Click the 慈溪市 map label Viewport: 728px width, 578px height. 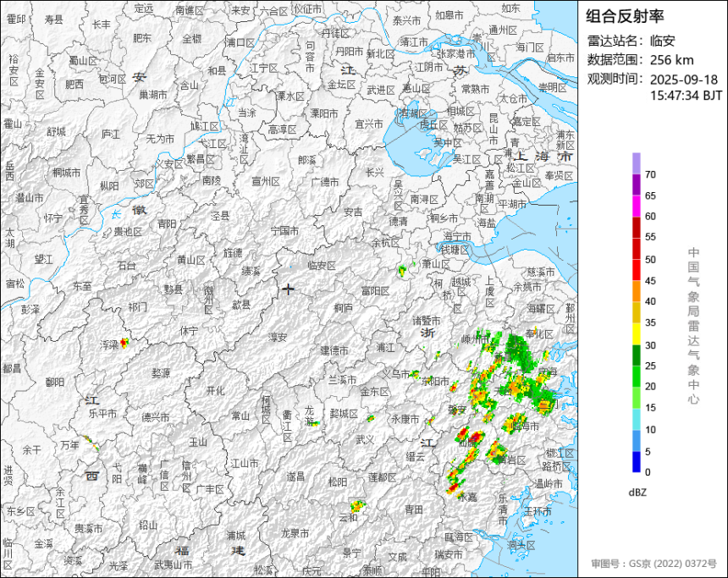coord(541,272)
